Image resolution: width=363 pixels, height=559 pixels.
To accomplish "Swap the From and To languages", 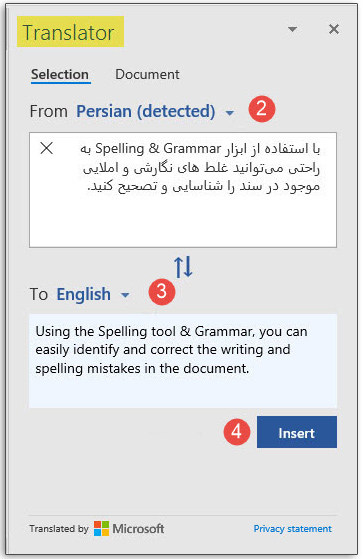I will pos(183,267).
